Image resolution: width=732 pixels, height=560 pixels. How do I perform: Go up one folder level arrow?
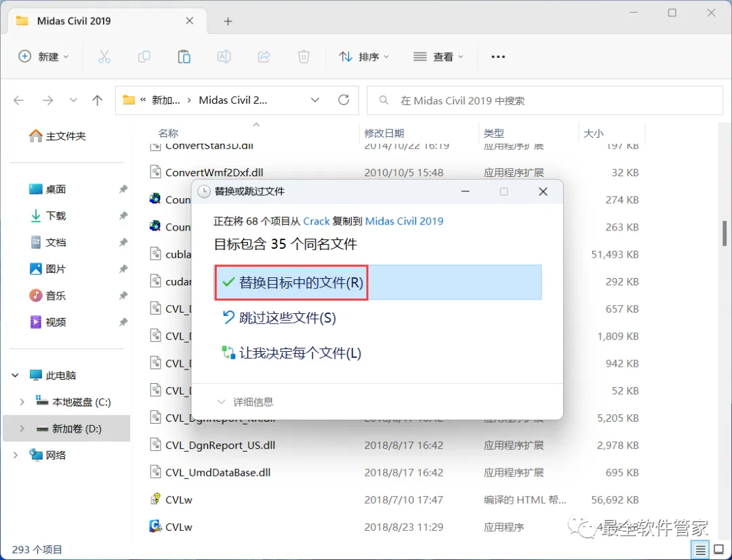tap(97, 100)
